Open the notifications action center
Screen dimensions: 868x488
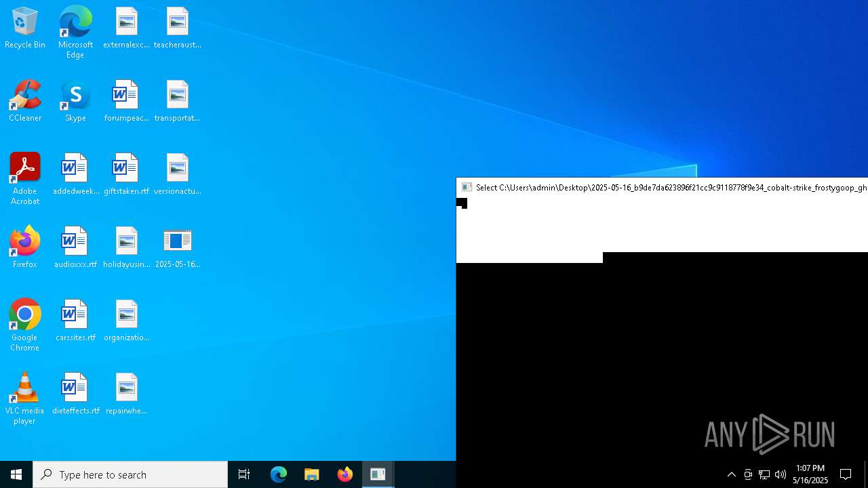(x=846, y=474)
